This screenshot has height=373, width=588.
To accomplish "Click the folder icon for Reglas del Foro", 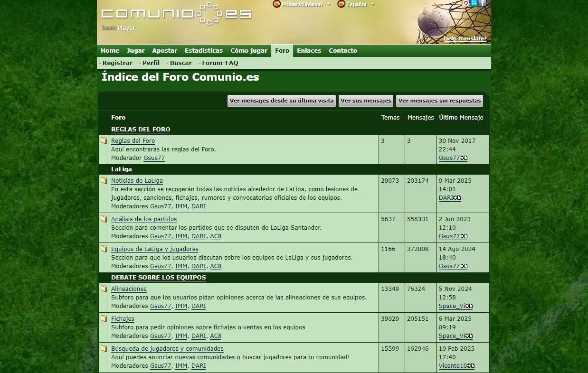I will pyautogui.click(x=104, y=140).
